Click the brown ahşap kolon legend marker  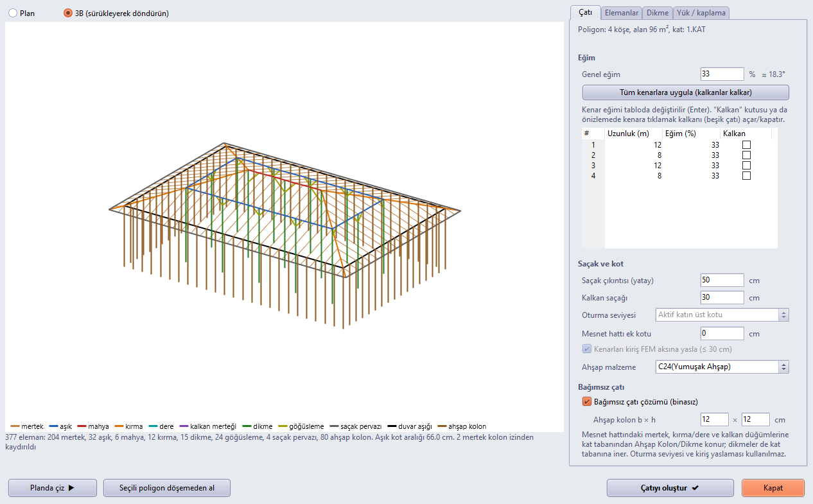(442, 426)
